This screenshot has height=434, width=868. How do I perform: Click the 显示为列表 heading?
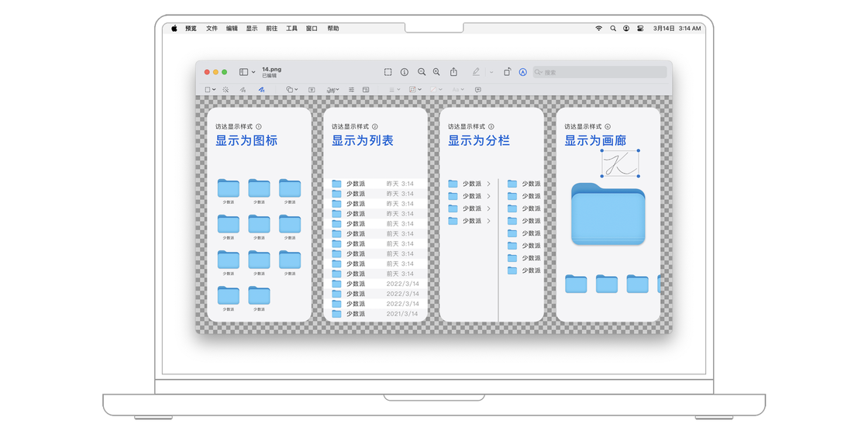(x=363, y=140)
